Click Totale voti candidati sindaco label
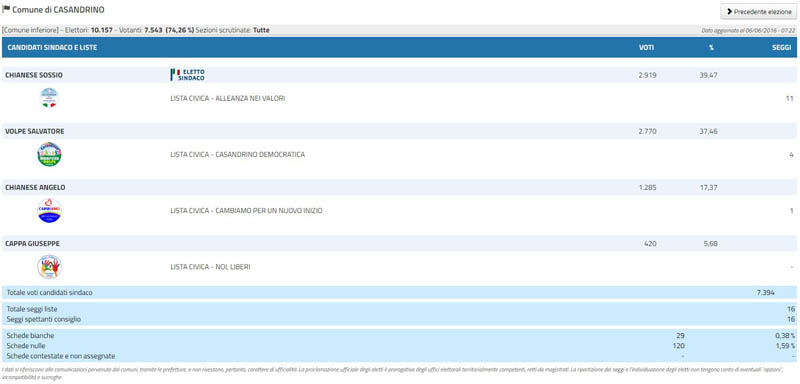Image resolution: width=800 pixels, height=384 pixels. point(49,293)
